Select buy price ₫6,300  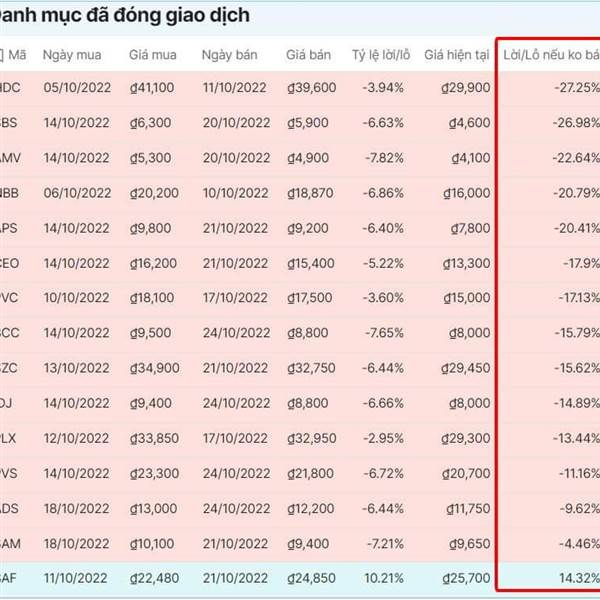pos(150,123)
